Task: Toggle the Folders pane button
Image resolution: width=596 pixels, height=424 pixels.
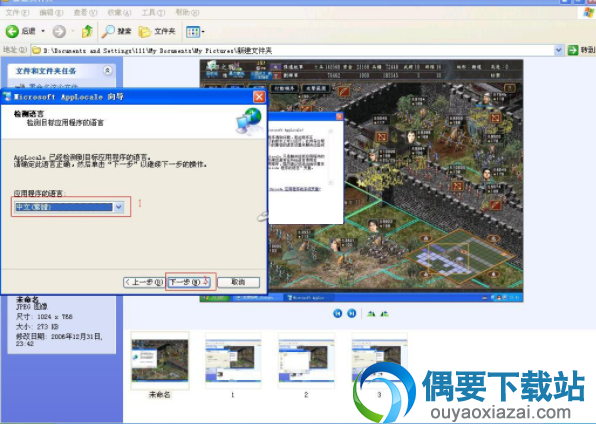Action: pyautogui.click(x=157, y=31)
